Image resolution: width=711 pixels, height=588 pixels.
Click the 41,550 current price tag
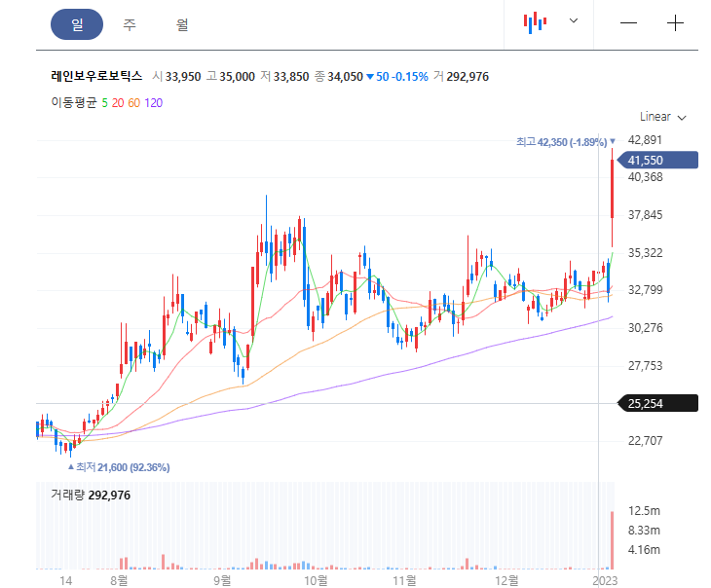658,160
